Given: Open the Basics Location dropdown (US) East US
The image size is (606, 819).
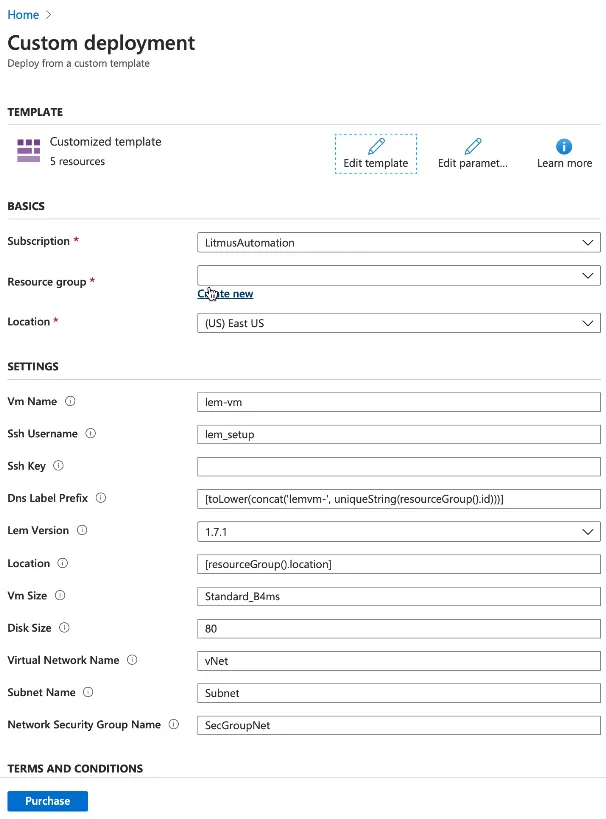Looking at the screenshot, I should (399, 323).
